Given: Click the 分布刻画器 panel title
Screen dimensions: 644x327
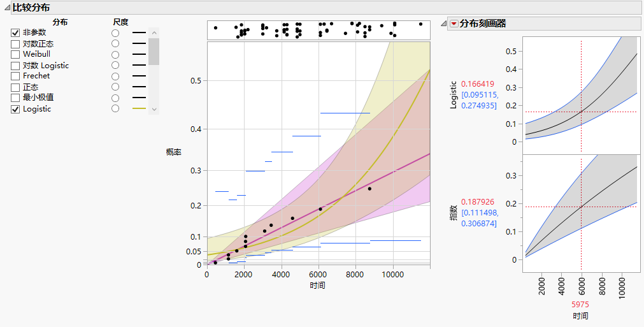Looking at the screenshot, I should [483, 24].
